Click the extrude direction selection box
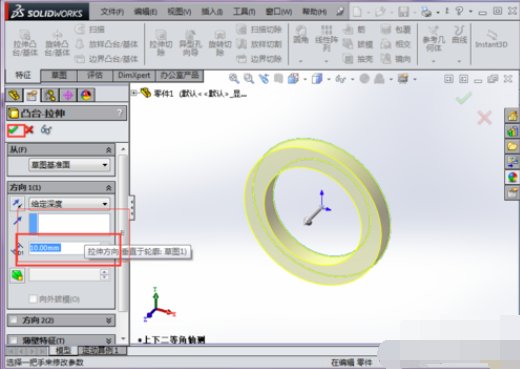The height and width of the screenshot is (369, 520). (69, 223)
